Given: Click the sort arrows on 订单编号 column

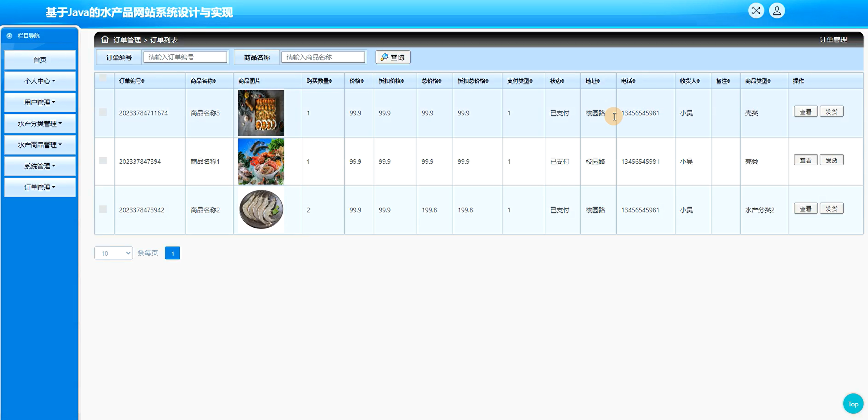Looking at the screenshot, I should point(143,81).
